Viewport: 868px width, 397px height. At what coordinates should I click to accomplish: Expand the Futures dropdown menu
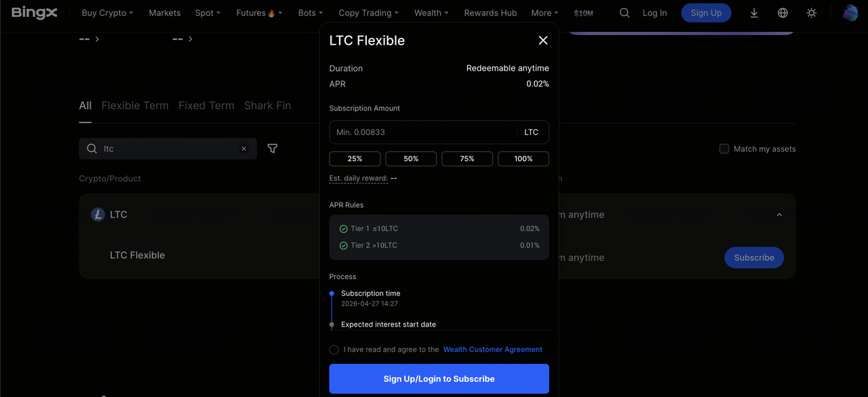[x=259, y=13]
